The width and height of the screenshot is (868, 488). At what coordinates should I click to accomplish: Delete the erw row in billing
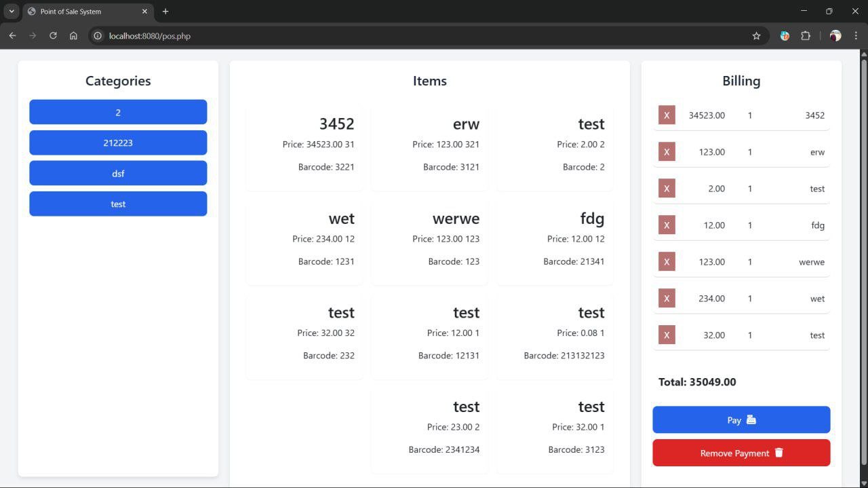(667, 152)
